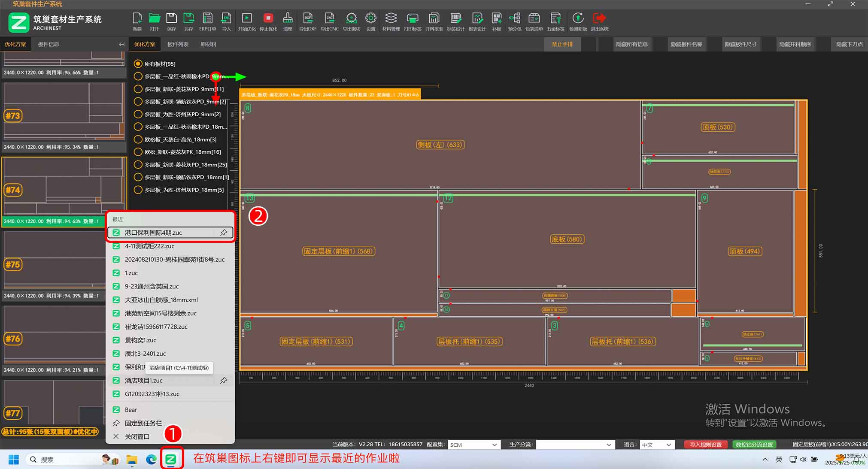Select the 所有板材[95] radio button

138,64
